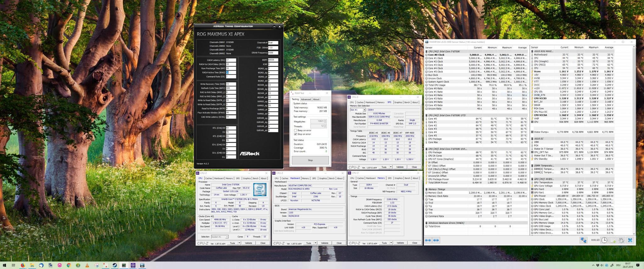This screenshot has width=644, height=269.
Task: Open Memory tab in CPU-Z SPD window
Action: [380, 102]
